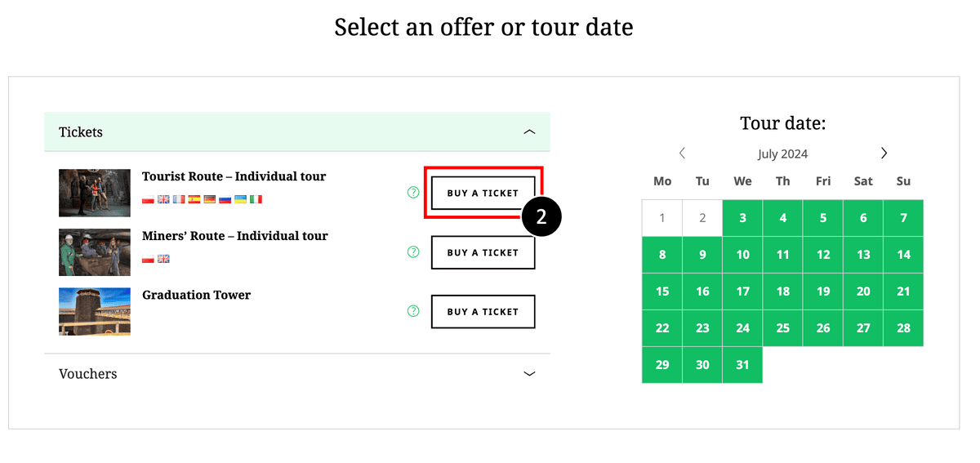Expand the Vouchers section
The image size is (980, 463).
pos(529,374)
